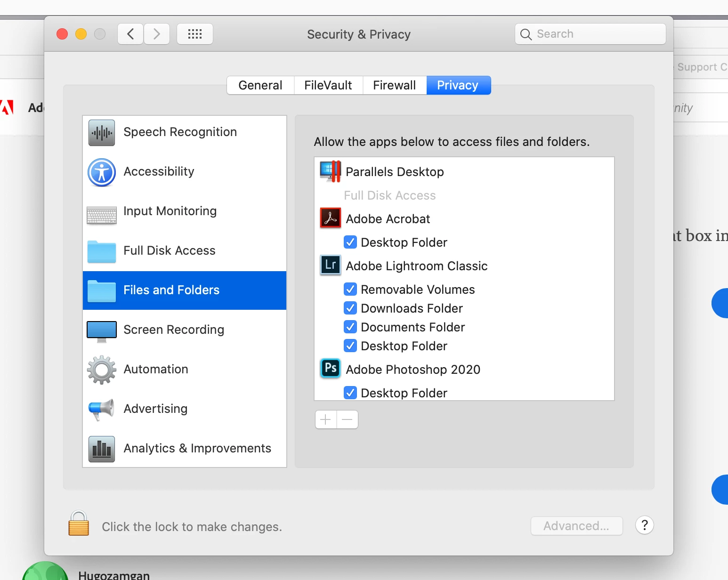Click the Speech Recognition waveform icon

pyautogui.click(x=102, y=132)
